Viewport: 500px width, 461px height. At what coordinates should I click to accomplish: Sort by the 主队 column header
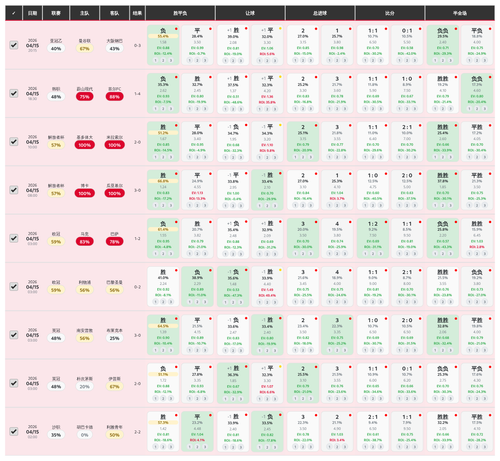pyautogui.click(x=84, y=13)
